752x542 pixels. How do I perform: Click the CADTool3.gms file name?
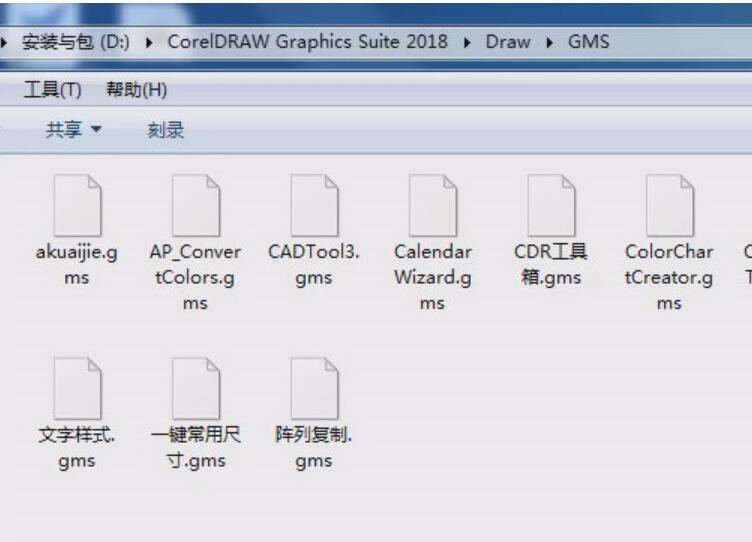314,265
